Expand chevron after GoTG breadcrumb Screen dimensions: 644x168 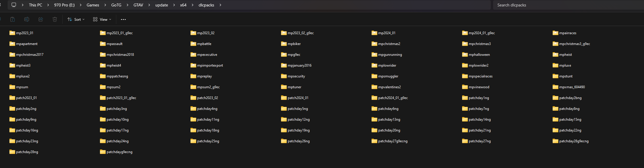[x=127, y=5]
